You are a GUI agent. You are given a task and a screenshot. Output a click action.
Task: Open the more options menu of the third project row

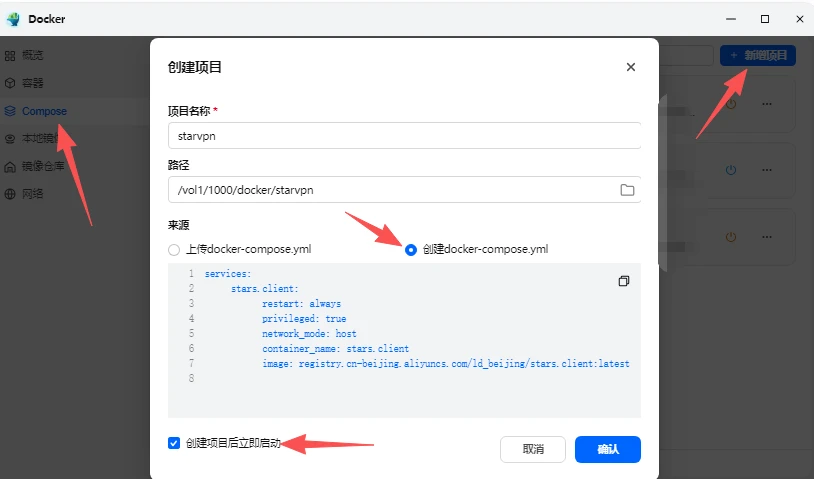click(767, 237)
